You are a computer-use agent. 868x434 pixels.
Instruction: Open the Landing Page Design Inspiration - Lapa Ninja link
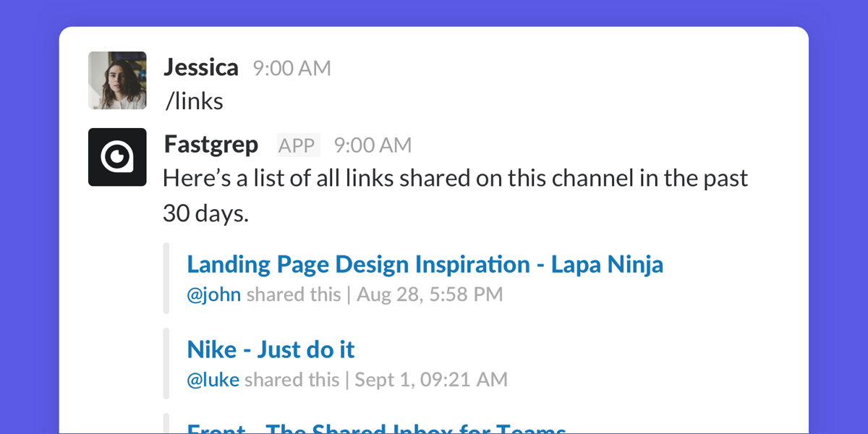[x=425, y=265]
